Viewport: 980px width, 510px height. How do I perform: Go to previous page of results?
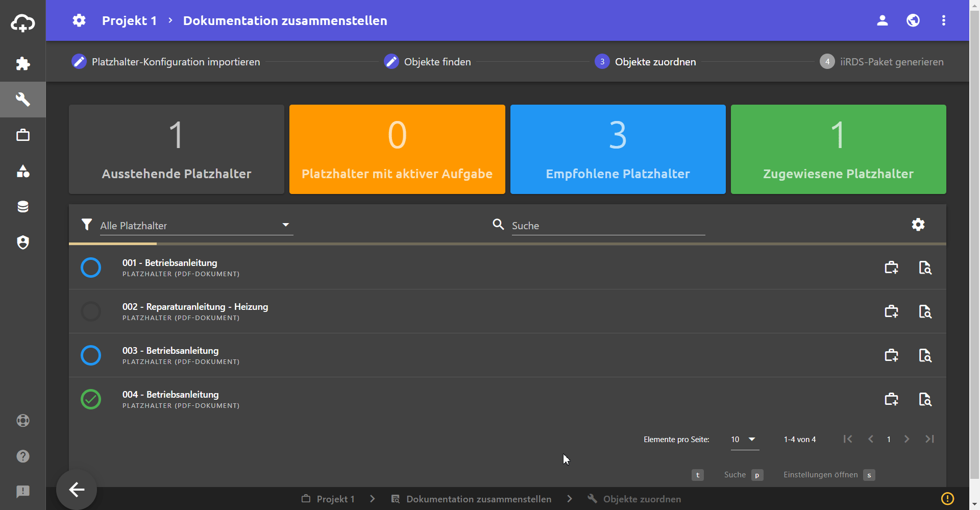coord(871,439)
